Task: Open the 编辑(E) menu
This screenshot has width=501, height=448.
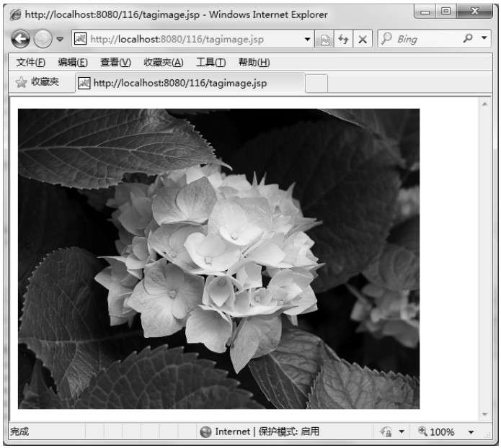Action: point(73,63)
